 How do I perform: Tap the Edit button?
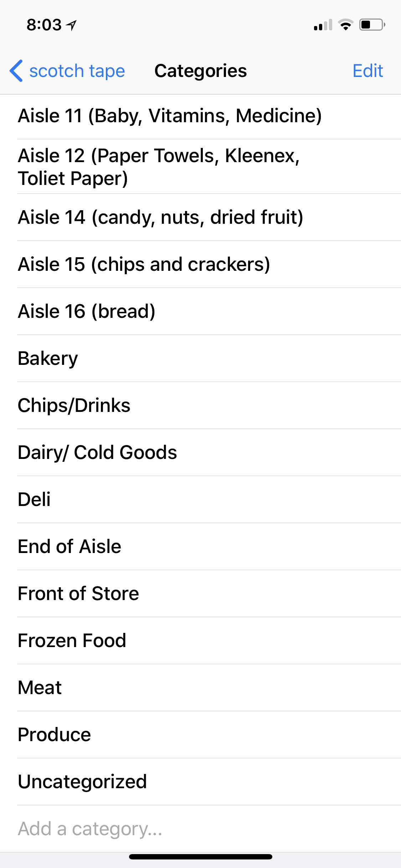(367, 71)
